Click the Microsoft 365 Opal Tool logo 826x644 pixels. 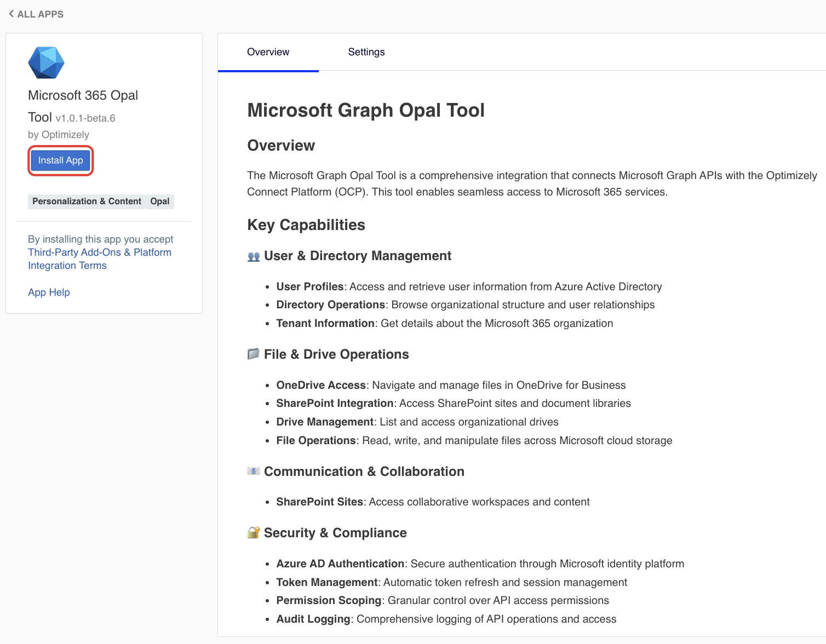point(46,63)
